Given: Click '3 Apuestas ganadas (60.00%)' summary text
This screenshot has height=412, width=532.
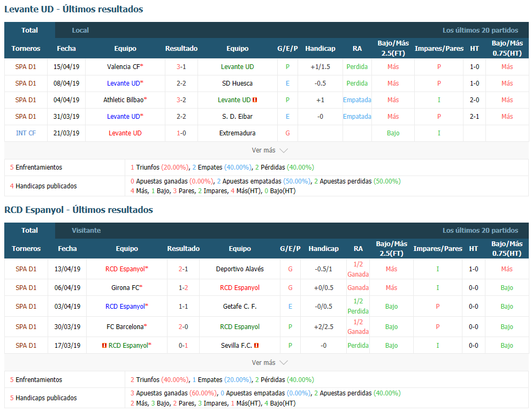Looking at the screenshot, I should [x=173, y=393].
